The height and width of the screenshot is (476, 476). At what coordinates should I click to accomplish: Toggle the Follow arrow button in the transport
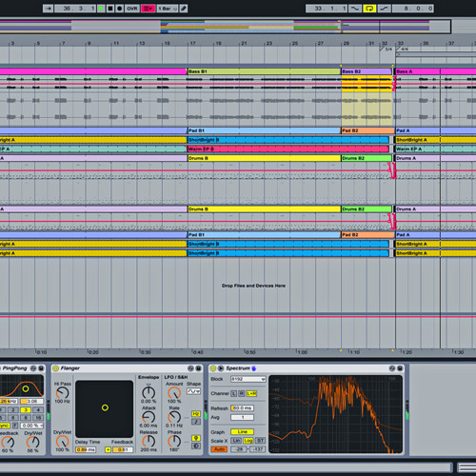49,9
